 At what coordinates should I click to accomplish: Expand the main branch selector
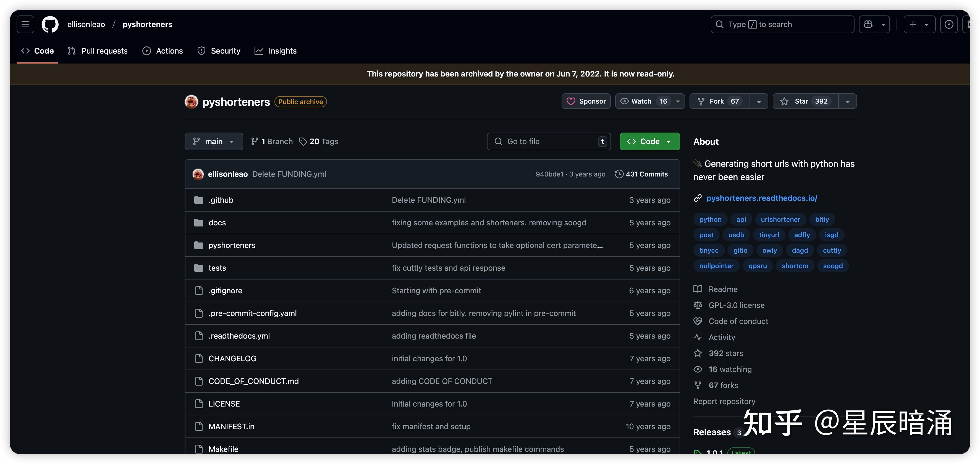[214, 141]
